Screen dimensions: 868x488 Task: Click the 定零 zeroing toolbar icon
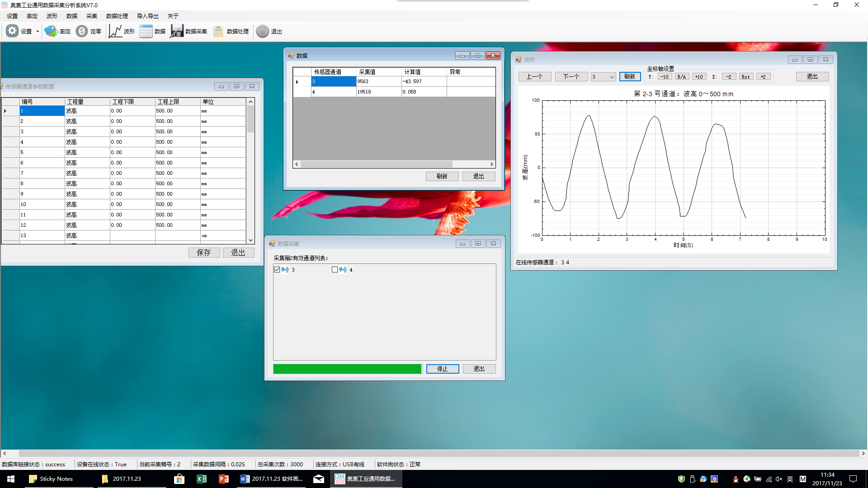point(82,31)
